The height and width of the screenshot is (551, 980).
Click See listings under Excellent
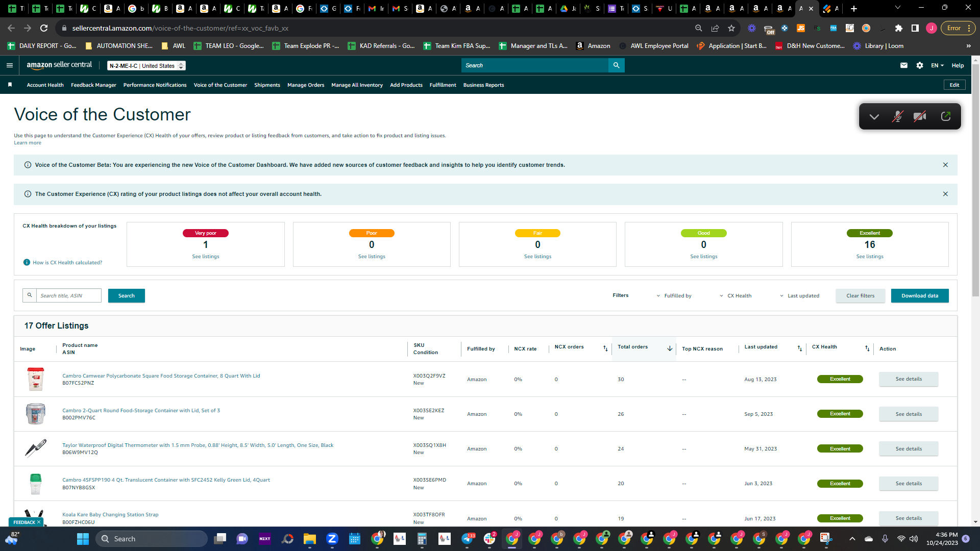click(870, 257)
